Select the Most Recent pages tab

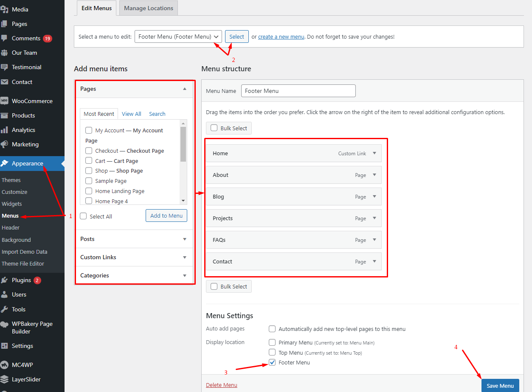pyautogui.click(x=99, y=114)
